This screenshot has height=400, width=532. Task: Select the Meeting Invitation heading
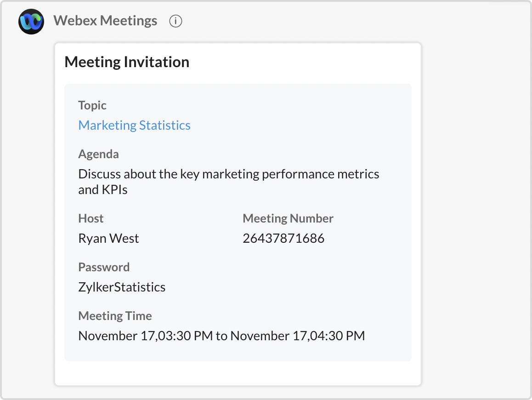(127, 62)
